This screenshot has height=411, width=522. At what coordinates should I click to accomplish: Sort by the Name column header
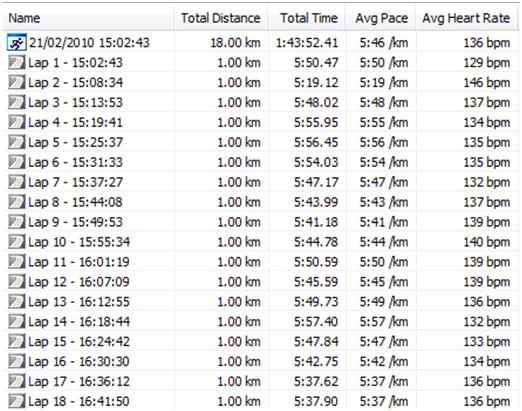click(88, 18)
